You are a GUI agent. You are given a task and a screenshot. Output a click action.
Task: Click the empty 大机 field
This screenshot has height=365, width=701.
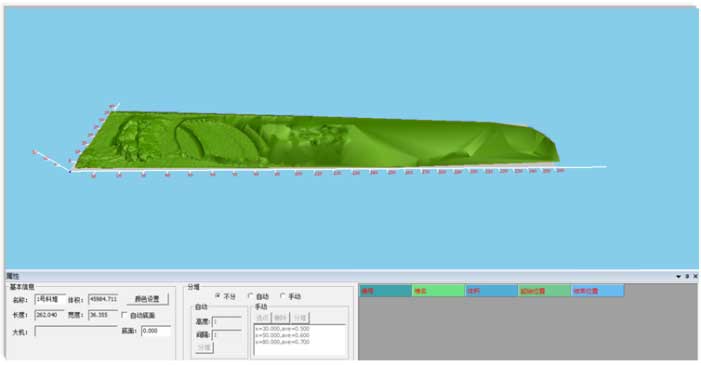pyautogui.click(x=76, y=331)
